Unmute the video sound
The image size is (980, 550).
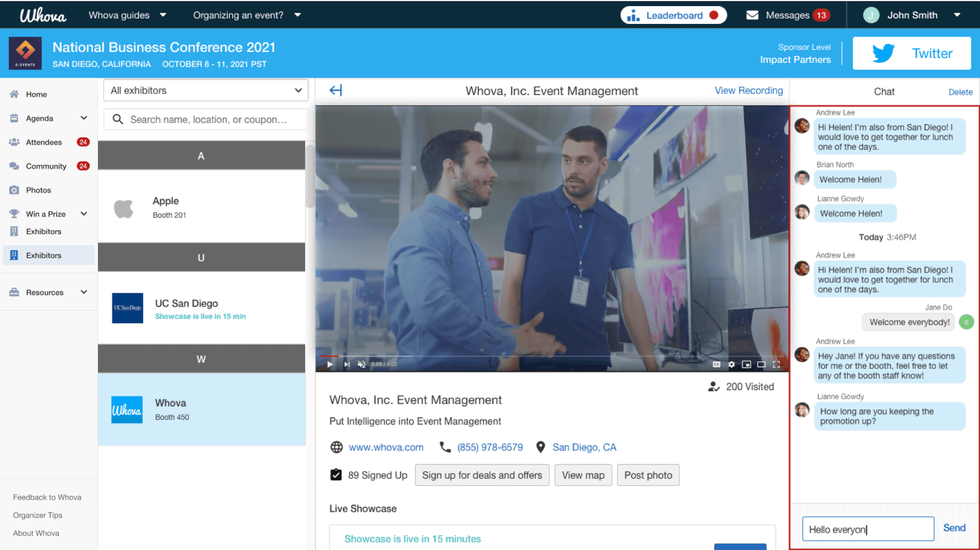pos(361,364)
